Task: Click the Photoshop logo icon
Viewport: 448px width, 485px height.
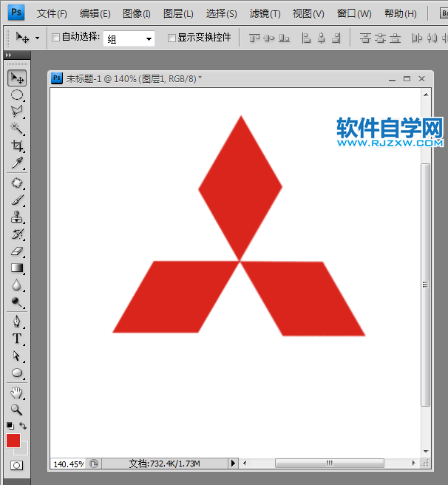Action: coord(16,13)
